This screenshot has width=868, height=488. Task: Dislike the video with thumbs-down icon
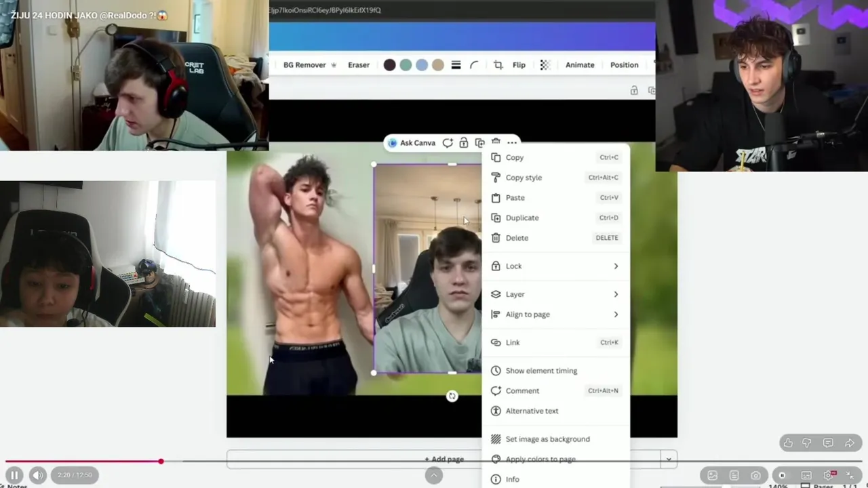click(x=807, y=443)
